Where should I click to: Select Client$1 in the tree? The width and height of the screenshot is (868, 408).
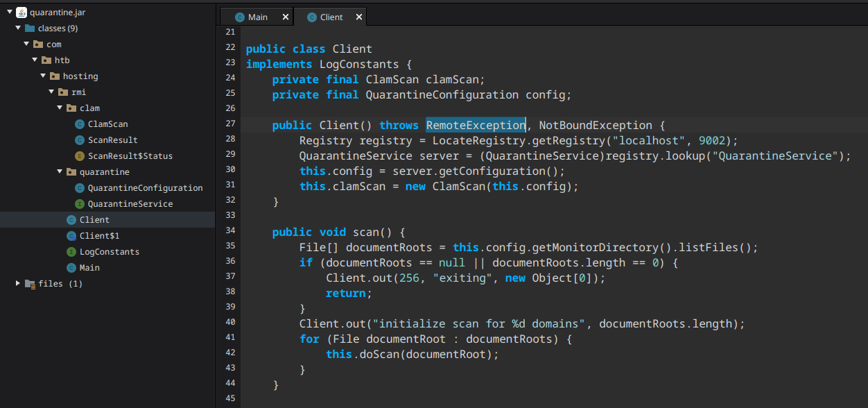click(x=100, y=236)
